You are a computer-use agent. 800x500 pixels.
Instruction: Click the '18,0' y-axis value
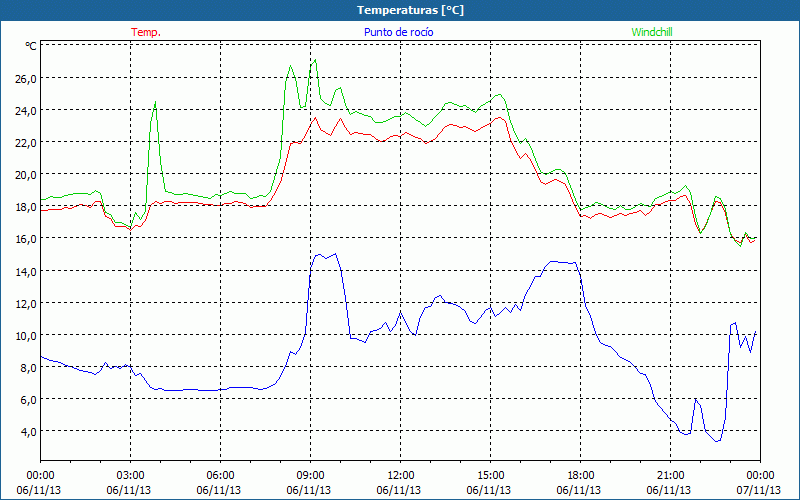[x=26, y=207]
